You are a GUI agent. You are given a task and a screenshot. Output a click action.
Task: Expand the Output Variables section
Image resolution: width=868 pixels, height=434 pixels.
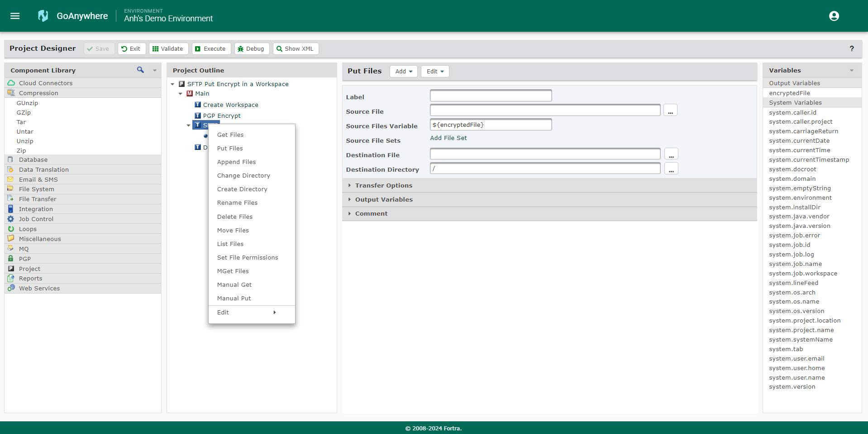[383, 199]
